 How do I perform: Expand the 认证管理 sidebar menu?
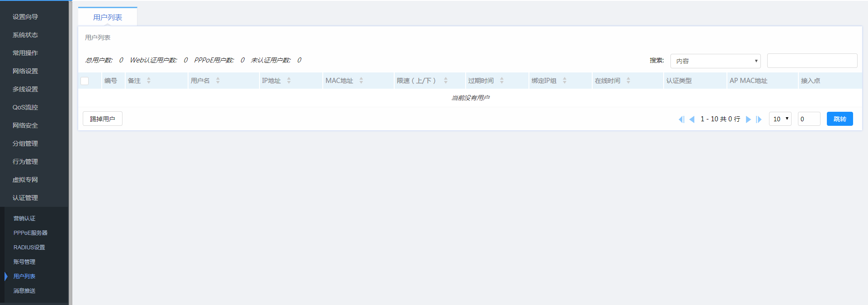click(x=25, y=198)
